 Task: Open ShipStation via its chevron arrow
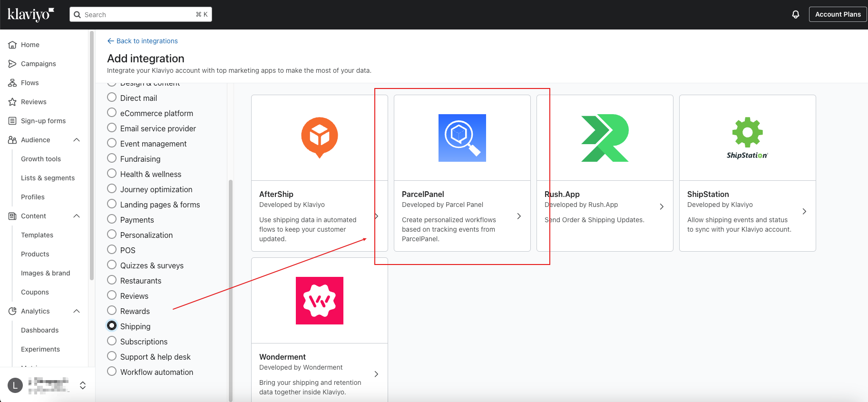(804, 211)
